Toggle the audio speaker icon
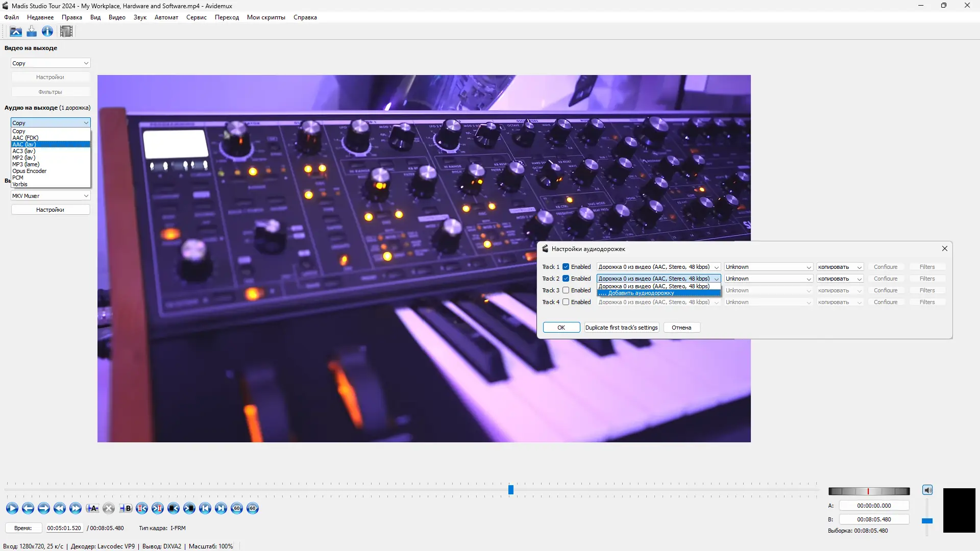 [x=927, y=490]
